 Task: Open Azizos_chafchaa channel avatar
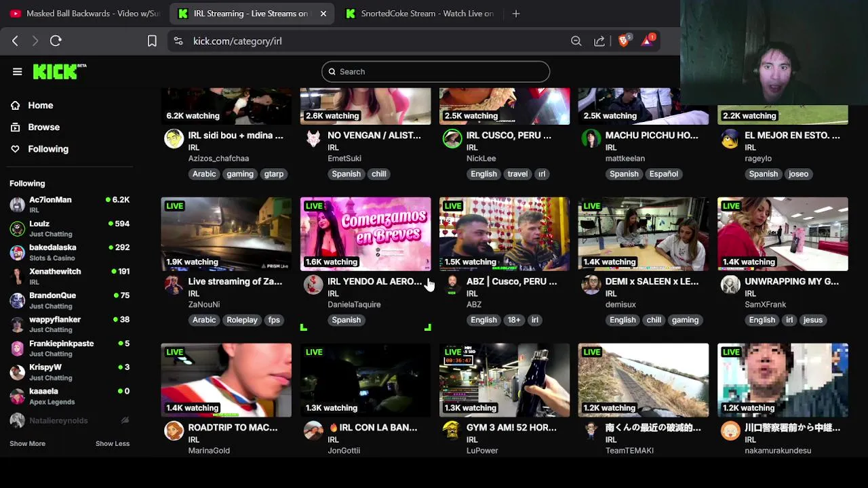click(x=174, y=139)
